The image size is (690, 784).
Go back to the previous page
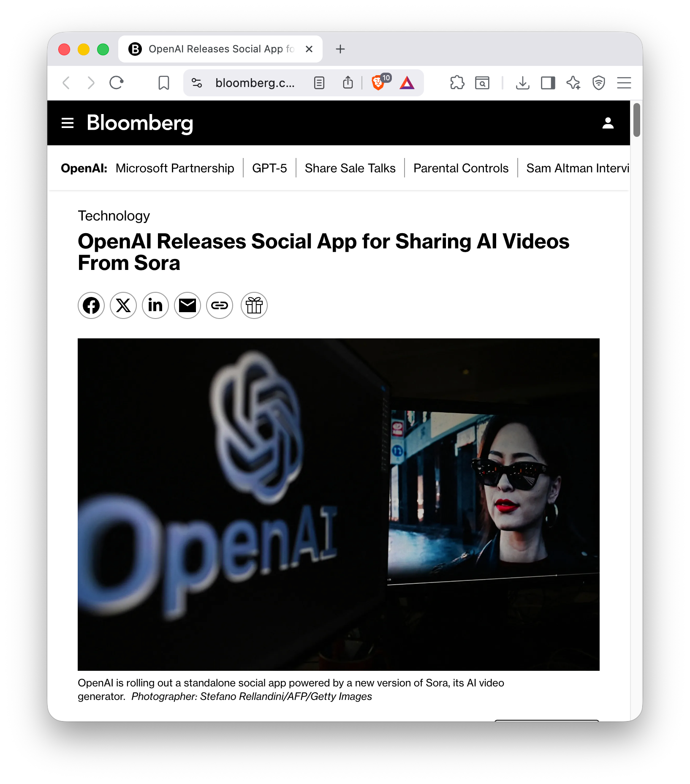(x=66, y=83)
